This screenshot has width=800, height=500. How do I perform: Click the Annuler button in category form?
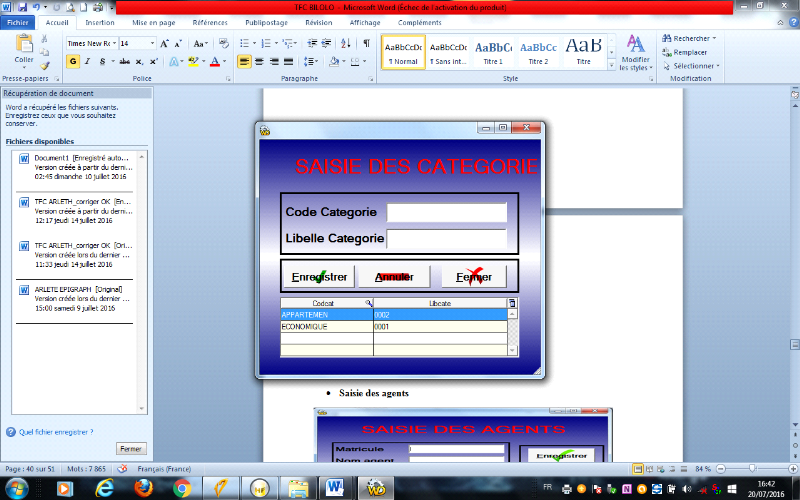[x=394, y=277]
